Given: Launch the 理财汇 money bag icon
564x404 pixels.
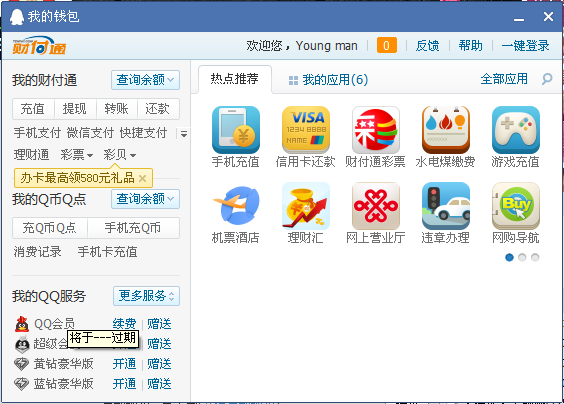Looking at the screenshot, I should [x=306, y=206].
